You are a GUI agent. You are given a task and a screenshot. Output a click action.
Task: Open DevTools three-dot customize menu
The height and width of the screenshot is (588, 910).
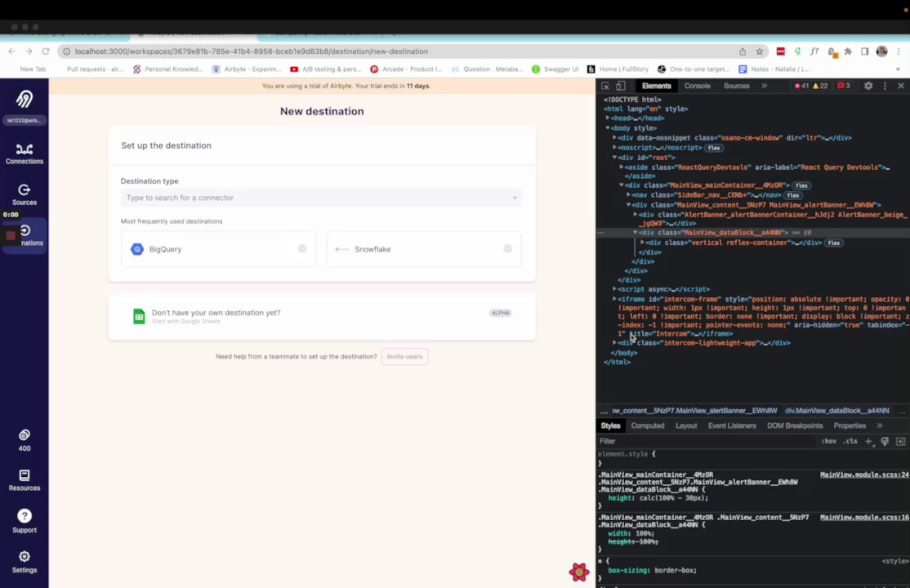click(x=885, y=86)
